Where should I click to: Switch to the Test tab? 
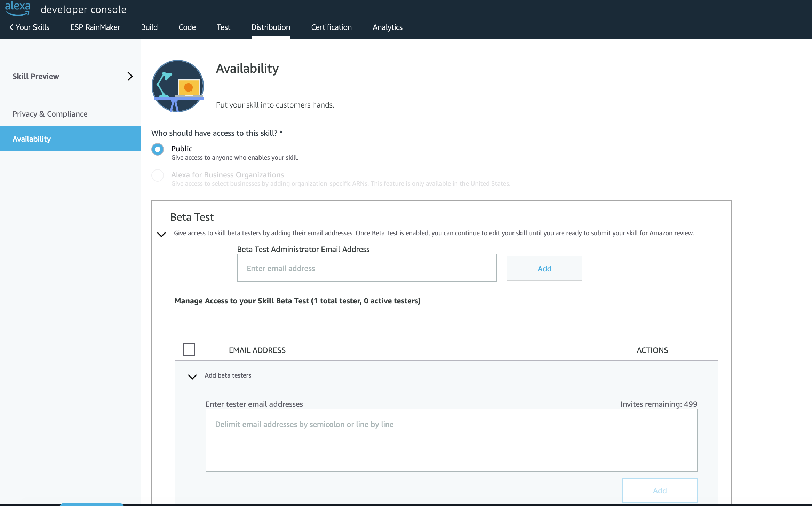(x=223, y=27)
